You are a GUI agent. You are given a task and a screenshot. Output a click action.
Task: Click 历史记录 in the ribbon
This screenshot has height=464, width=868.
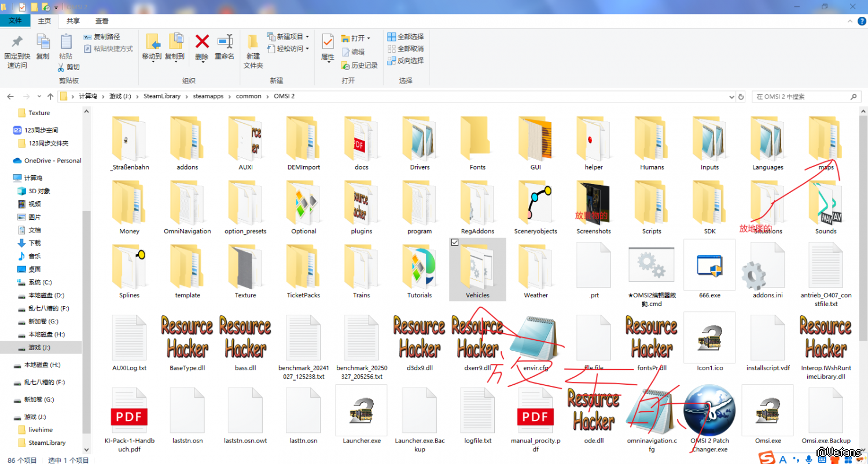pos(359,65)
